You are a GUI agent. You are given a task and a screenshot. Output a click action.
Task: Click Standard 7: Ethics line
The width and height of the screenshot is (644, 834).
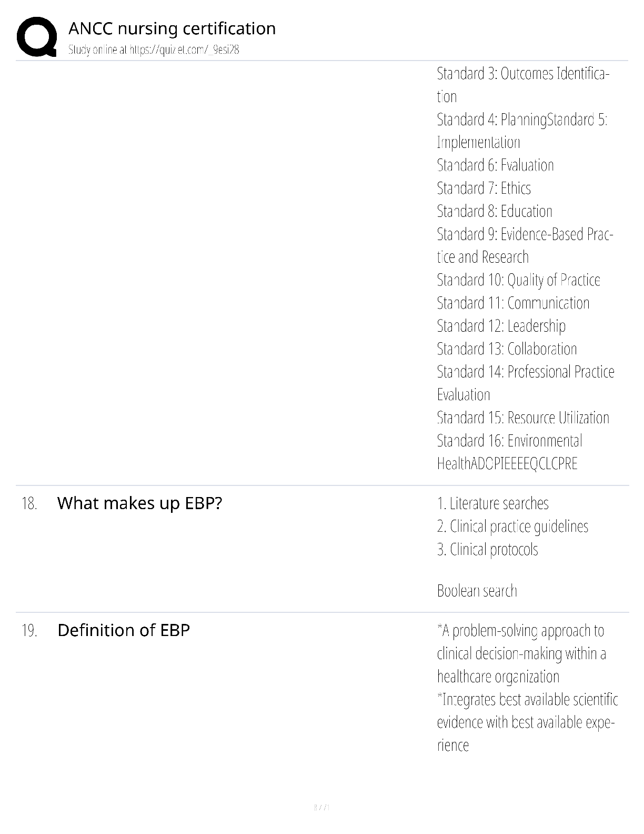click(484, 188)
